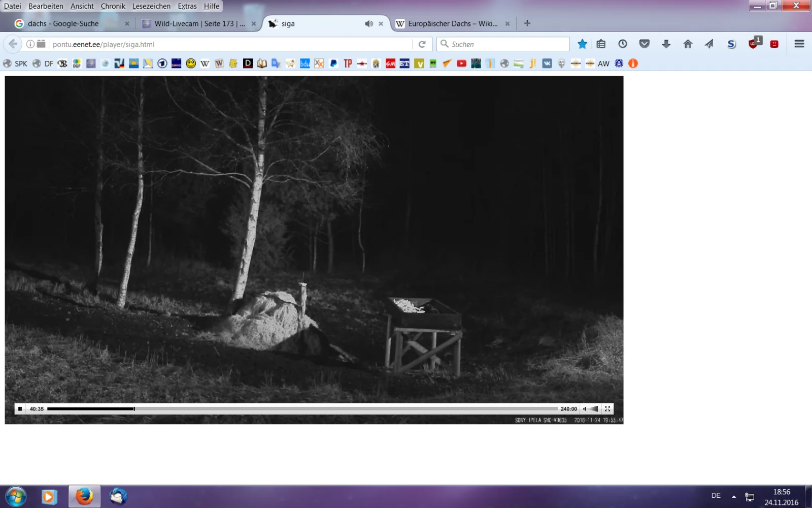This screenshot has width=812, height=508.
Task: Open the YouTube bookmark icon
Action: [x=461, y=63]
